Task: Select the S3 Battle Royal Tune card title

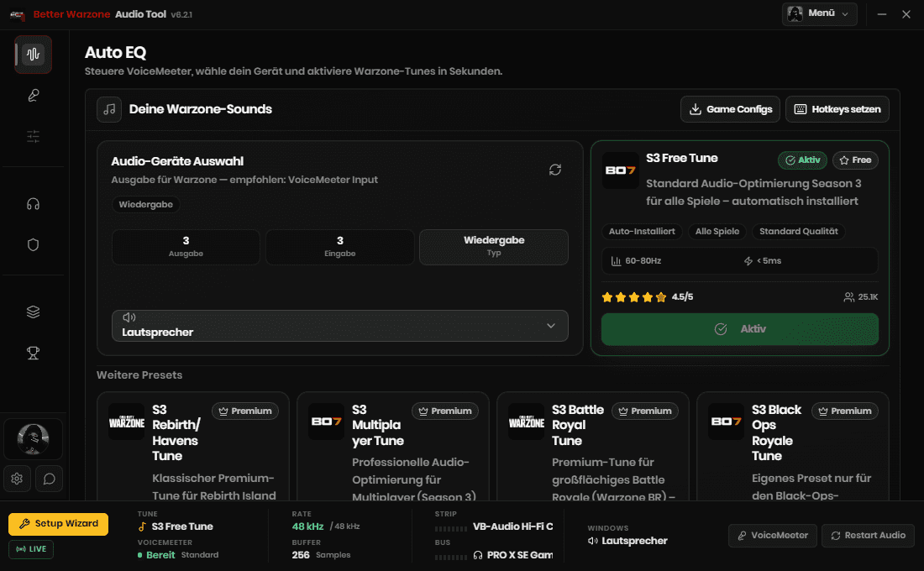Action: coord(578,425)
